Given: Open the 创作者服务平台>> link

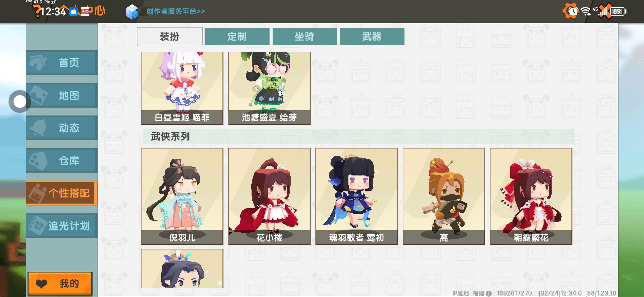Looking at the screenshot, I should point(176,12).
